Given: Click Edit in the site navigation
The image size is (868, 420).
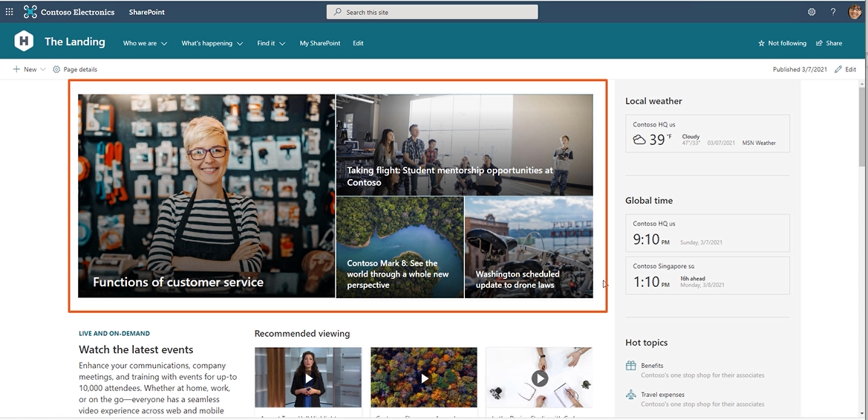Looking at the screenshot, I should click(x=358, y=43).
